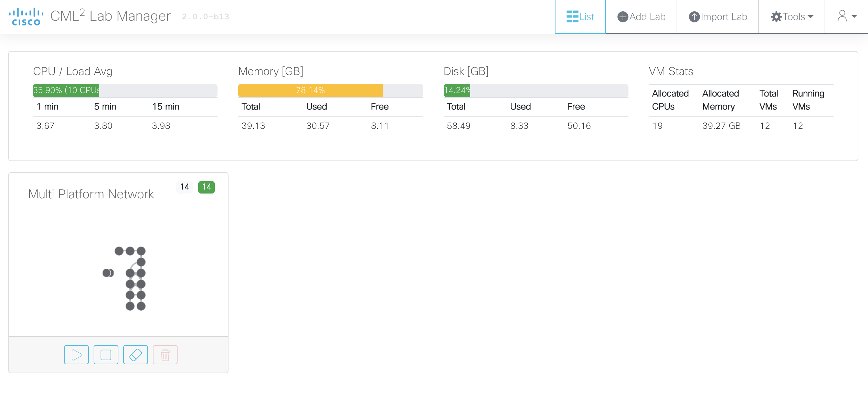The image size is (868, 396).
Task: Click the upload arrow icon for Import Lab
Action: (694, 17)
